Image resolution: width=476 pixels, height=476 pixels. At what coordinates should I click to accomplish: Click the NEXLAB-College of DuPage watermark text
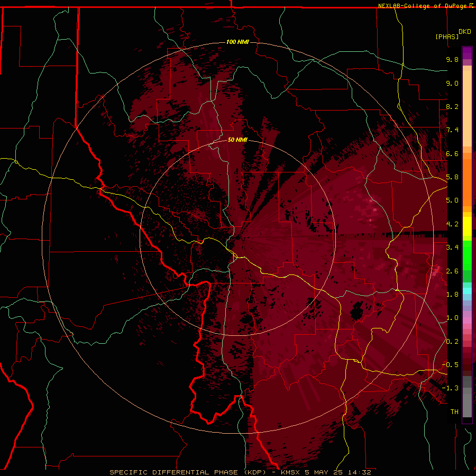point(425,6)
